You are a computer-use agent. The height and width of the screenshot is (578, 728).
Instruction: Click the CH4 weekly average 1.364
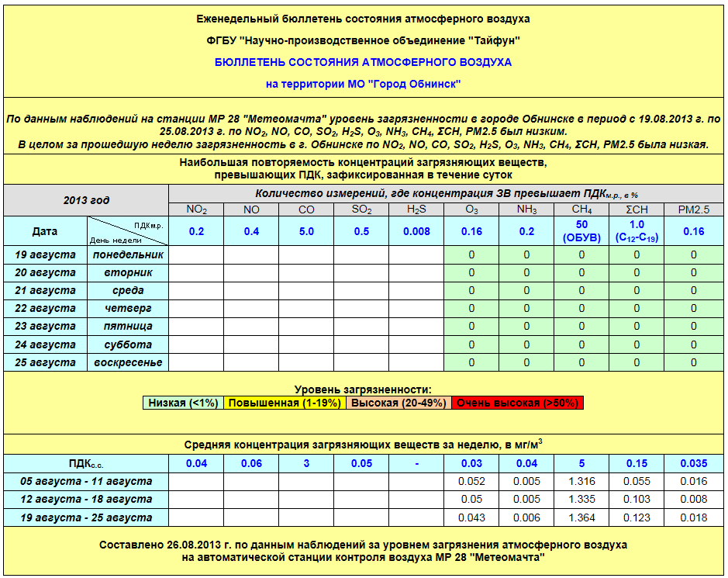581,517
